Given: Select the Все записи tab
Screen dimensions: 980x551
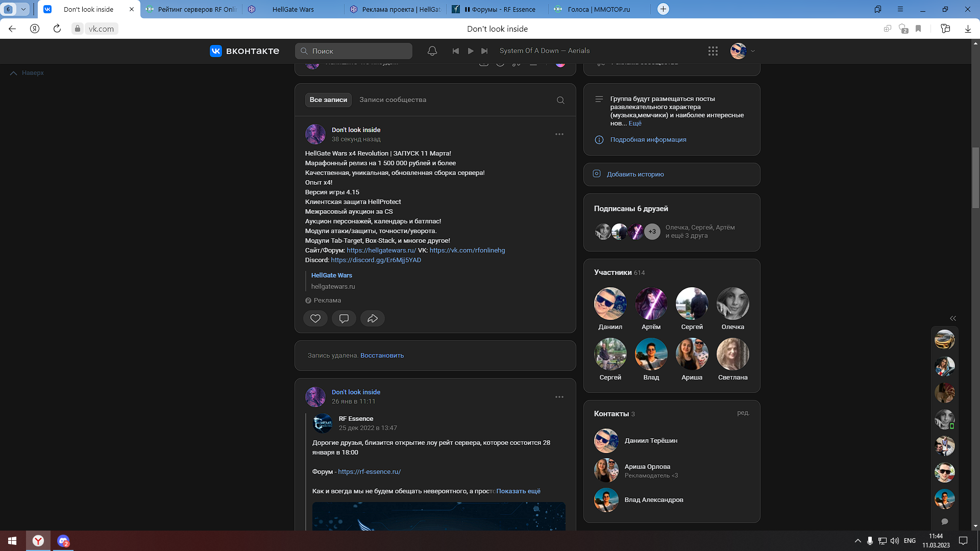Looking at the screenshot, I should click(x=328, y=100).
